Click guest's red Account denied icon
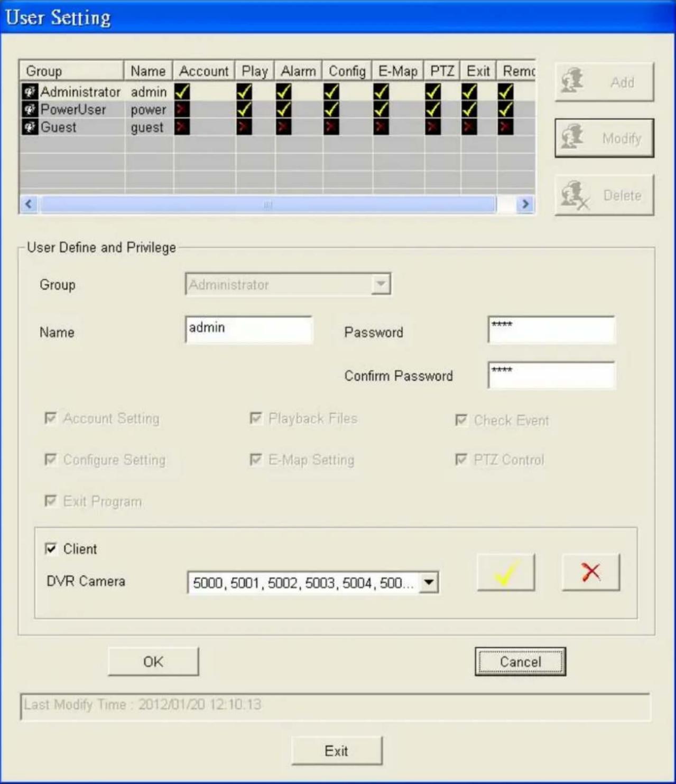 [x=182, y=127]
